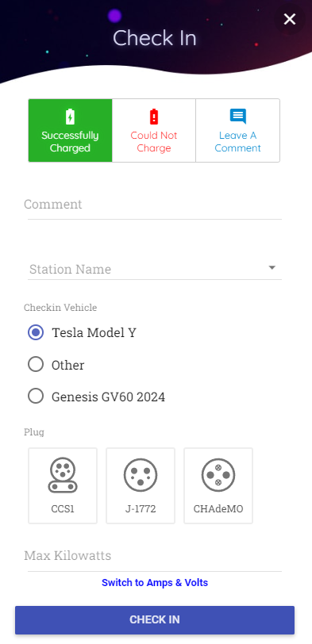Click the Station Name combo box field
Image resolution: width=312 pixels, height=644 pixels.
[x=155, y=269]
